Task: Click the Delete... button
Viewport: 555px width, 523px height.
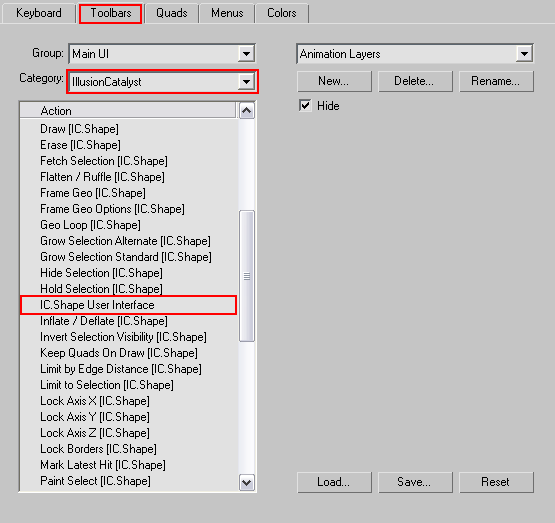Action: tap(416, 81)
